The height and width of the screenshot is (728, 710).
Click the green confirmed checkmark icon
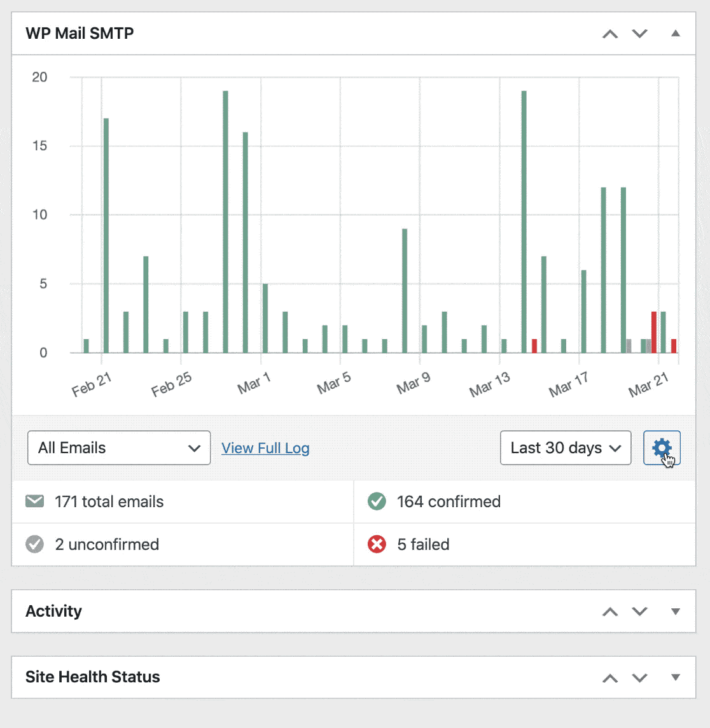click(x=377, y=501)
